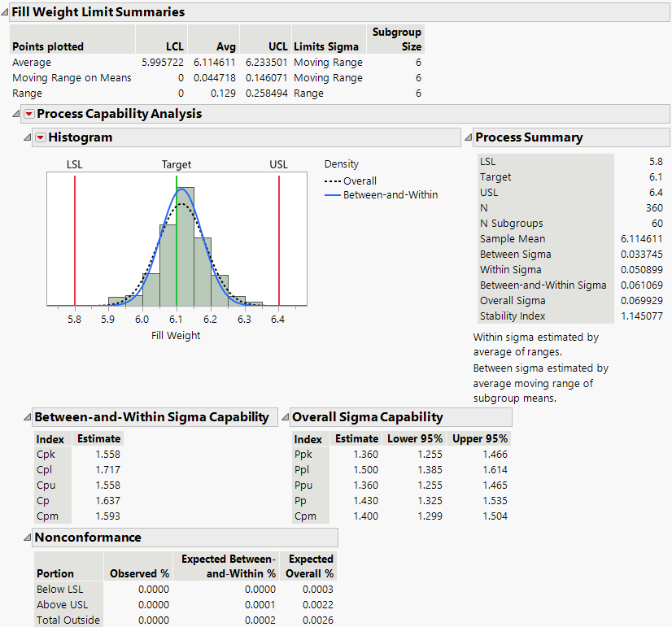672x627 pixels.
Task: Select the tallest histogram bar
Action: (x=185, y=244)
